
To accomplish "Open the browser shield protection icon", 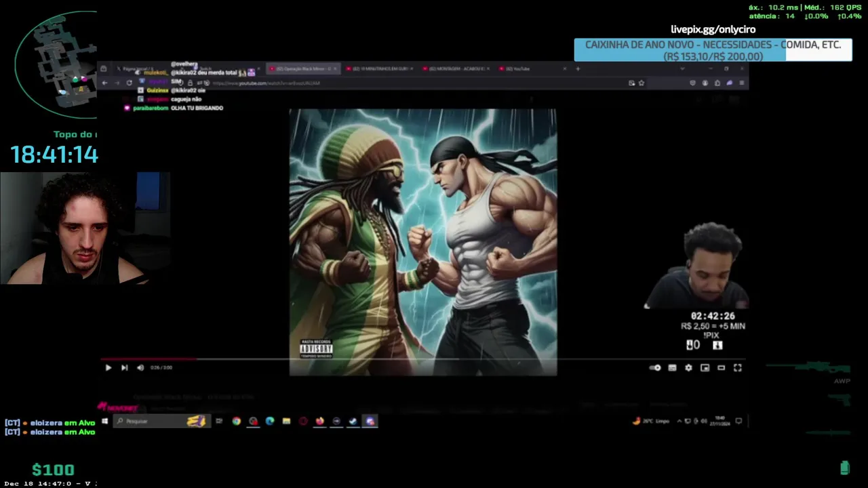I will (692, 83).
